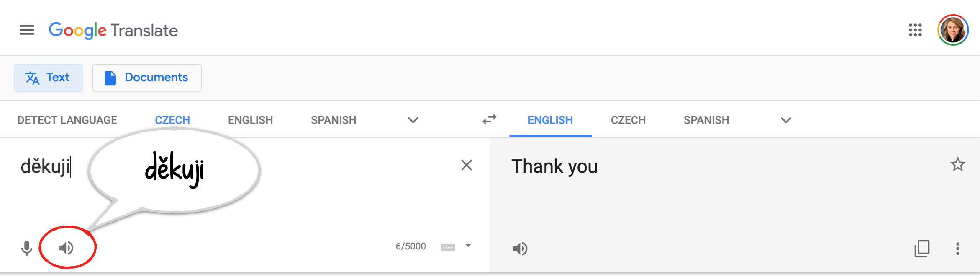Toggle the virtual keyboard icon
Viewport: 980px width, 280px height.
coord(448,247)
